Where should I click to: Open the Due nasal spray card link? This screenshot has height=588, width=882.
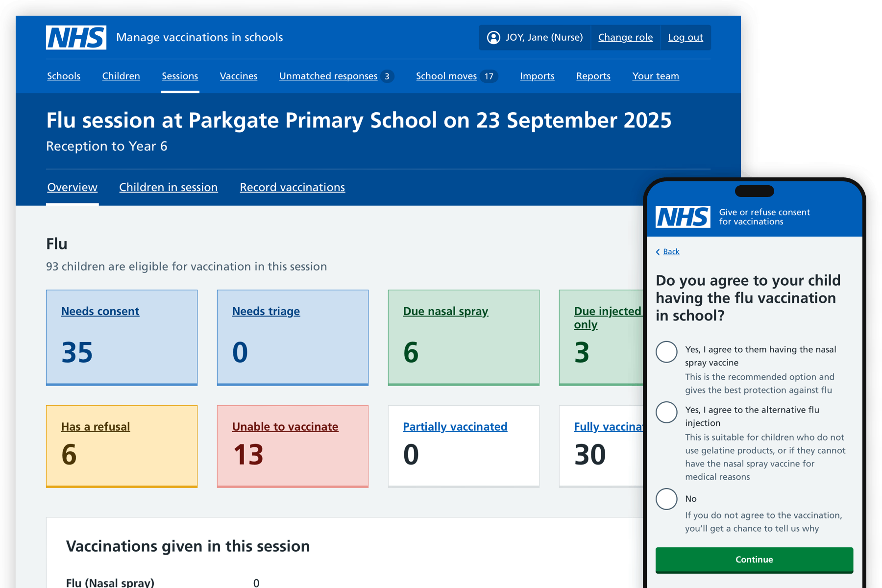(x=446, y=311)
